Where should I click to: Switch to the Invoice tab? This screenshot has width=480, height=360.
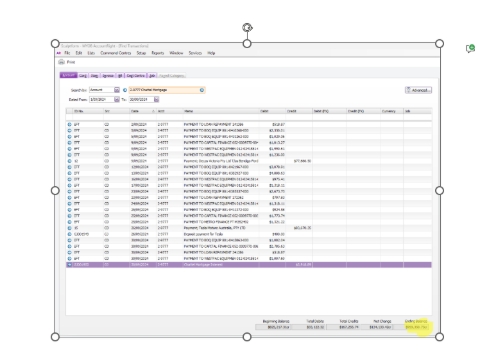click(108, 76)
